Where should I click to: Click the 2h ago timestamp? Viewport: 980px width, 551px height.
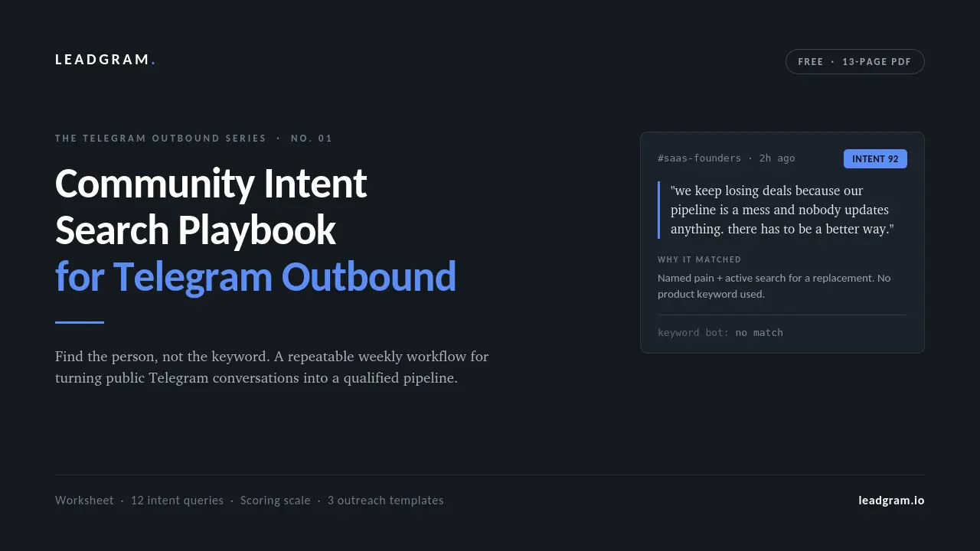pyautogui.click(x=777, y=158)
